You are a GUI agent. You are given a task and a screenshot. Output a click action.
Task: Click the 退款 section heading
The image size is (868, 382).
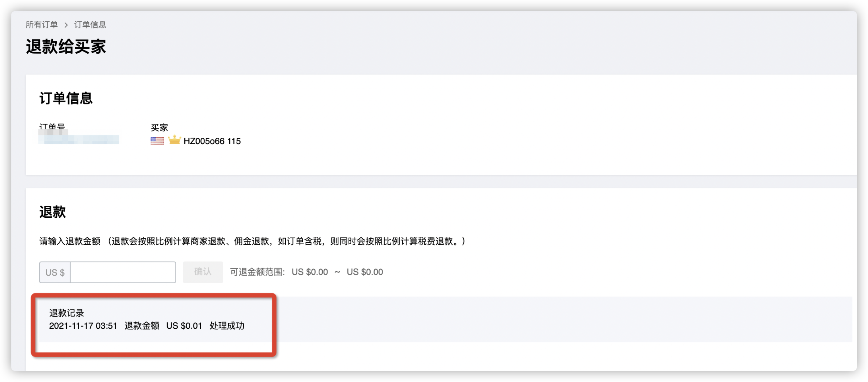[53, 212]
